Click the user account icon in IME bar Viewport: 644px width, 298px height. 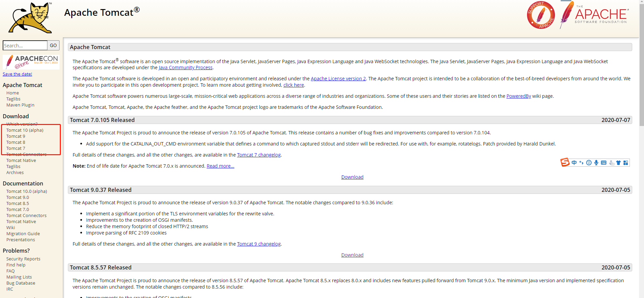[611, 163]
